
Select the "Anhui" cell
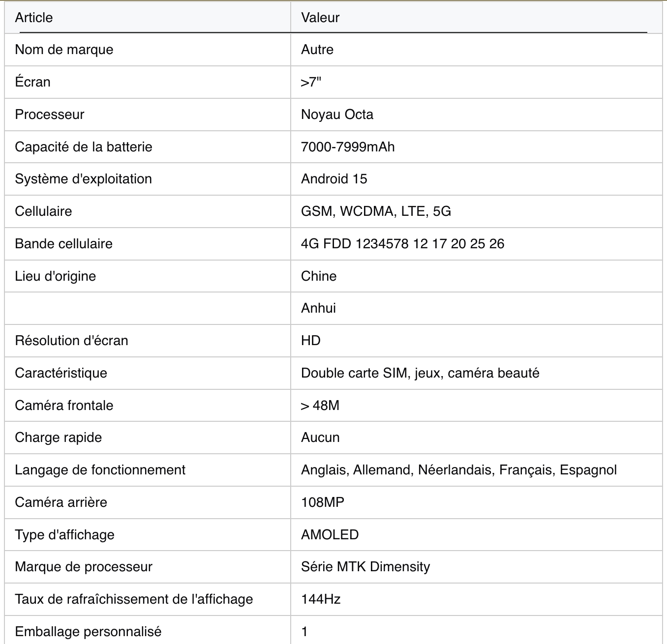pyautogui.click(x=318, y=308)
